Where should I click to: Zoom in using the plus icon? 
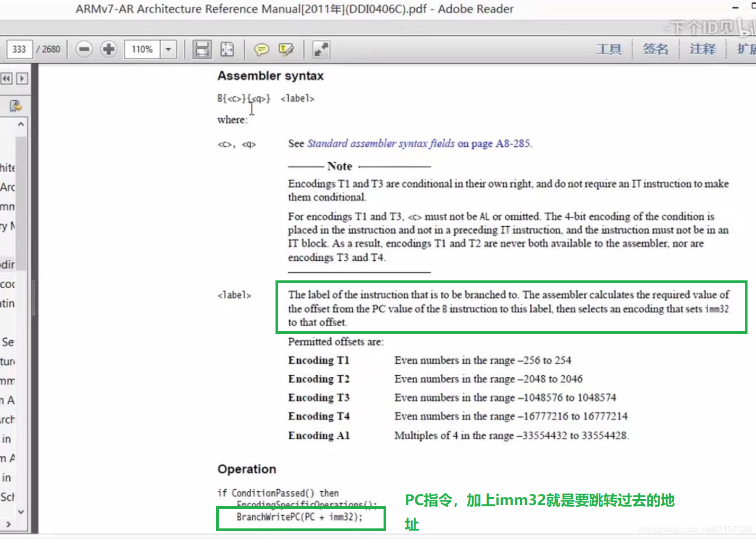pyautogui.click(x=108, y=49)
